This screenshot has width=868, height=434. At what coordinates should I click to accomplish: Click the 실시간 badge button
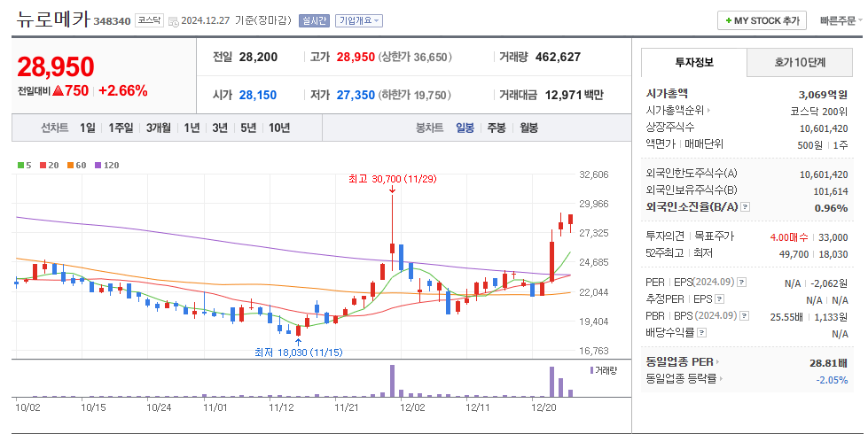tap(314, 20)
